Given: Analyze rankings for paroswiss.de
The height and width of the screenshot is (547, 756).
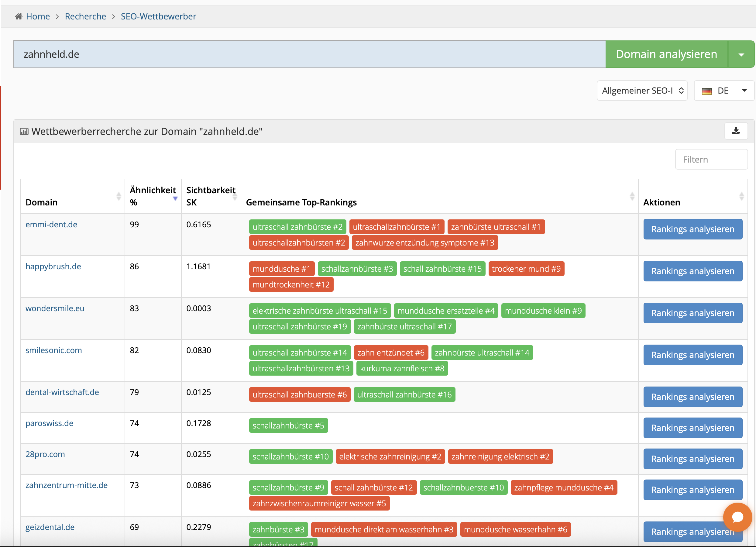Looking at the screenshot, I should tap(693, 428).
